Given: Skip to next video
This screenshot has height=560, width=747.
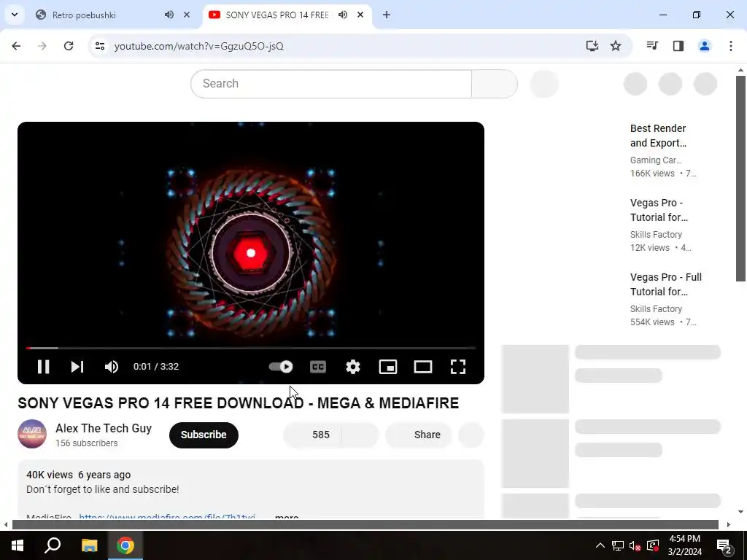Looking at the screenshot, I should click(x=77, y=367).
